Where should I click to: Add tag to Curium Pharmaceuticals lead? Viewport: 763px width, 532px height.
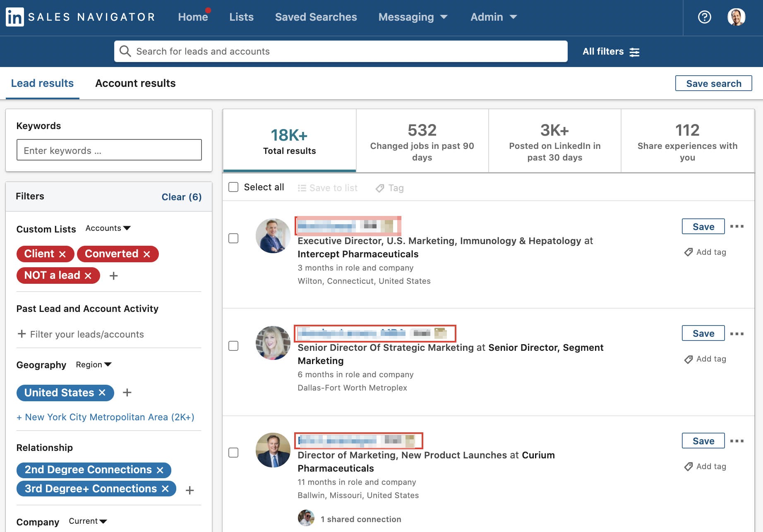705,466
